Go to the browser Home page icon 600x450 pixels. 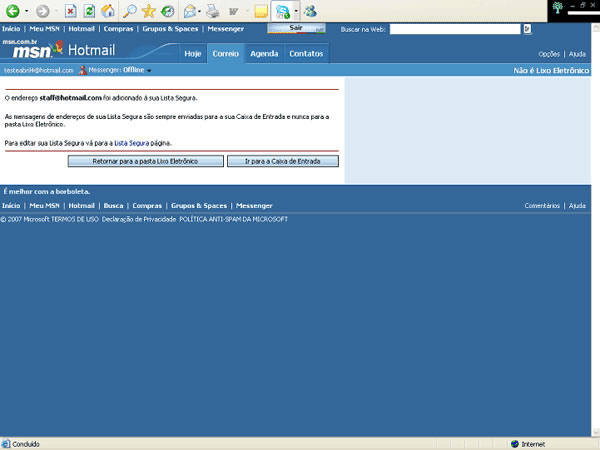pyautogui.click(x=108, y=11)
